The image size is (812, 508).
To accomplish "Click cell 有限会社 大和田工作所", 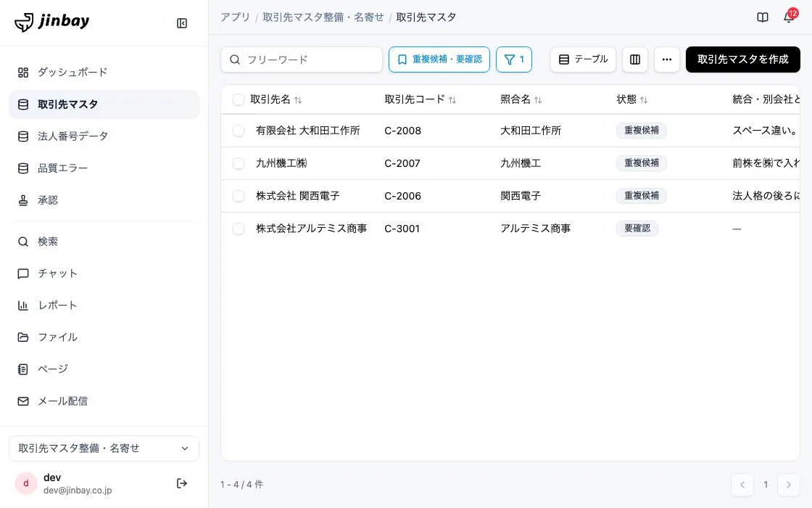I will tap(307, 131).
